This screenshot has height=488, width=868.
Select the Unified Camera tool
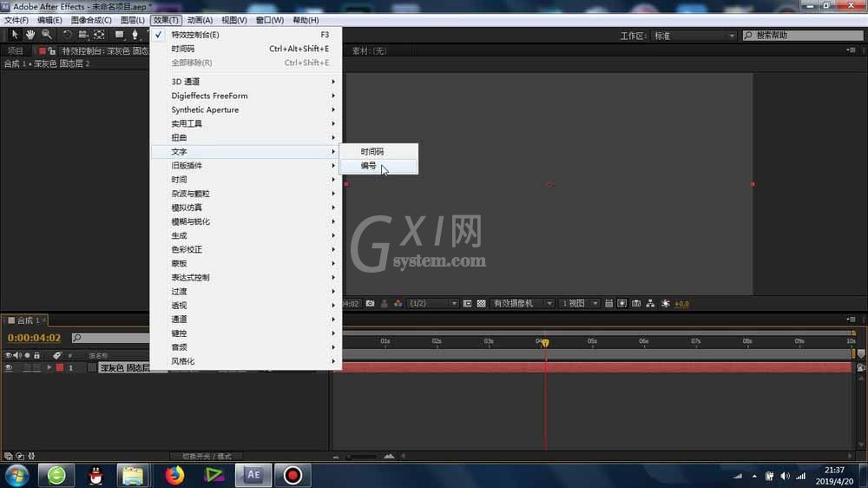(83, 35)
